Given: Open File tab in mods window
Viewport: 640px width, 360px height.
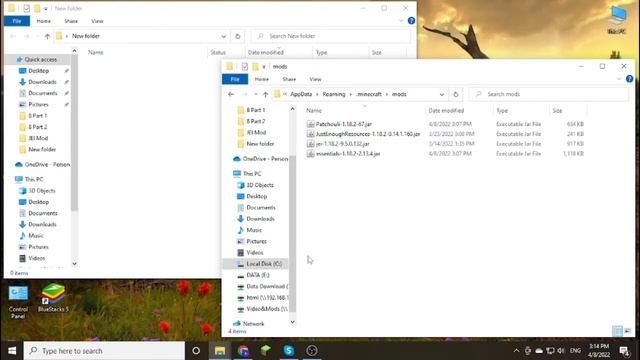Looking at the screenshot, I should pos(235,79).
